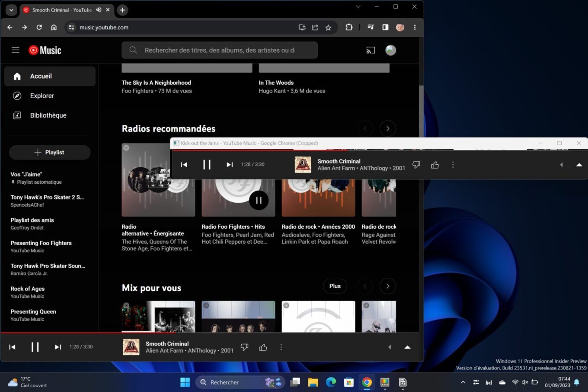Pause playback in main player bar
The image size is (588, 392).
35,347
